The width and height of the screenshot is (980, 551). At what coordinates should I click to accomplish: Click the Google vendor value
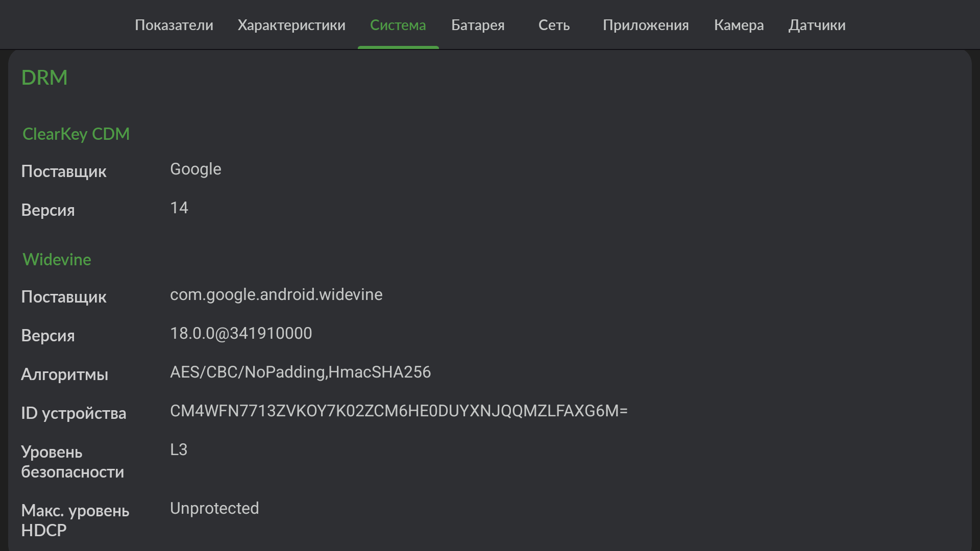coord(195,169)
